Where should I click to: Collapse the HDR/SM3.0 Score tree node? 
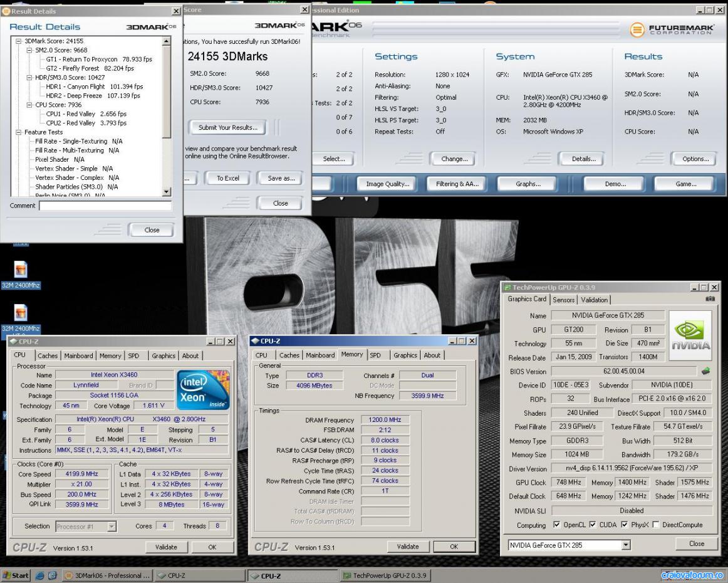click(x=29, y=78)
